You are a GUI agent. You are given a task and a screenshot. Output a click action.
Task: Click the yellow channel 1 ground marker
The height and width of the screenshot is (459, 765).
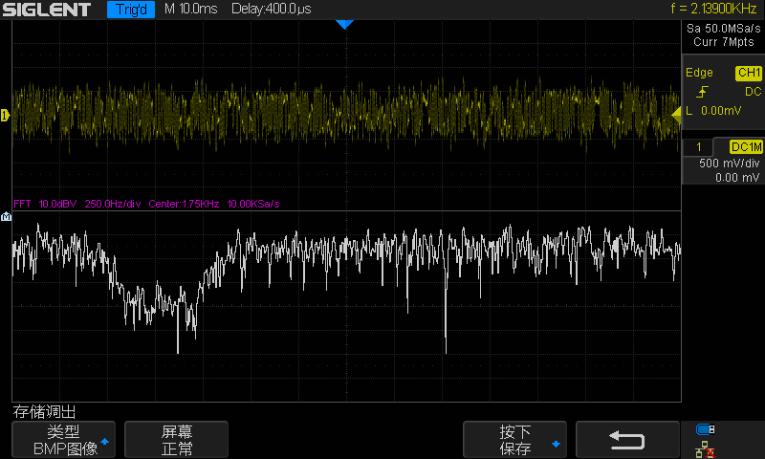[x=5, y=116]
